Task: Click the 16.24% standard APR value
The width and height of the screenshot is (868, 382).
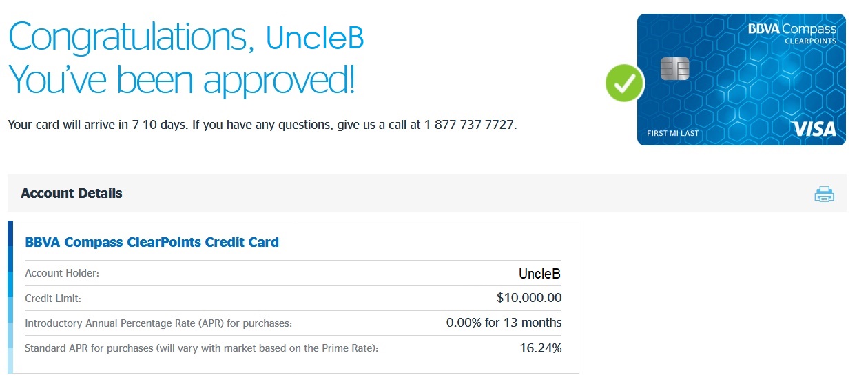Action: tap(540, 348)
